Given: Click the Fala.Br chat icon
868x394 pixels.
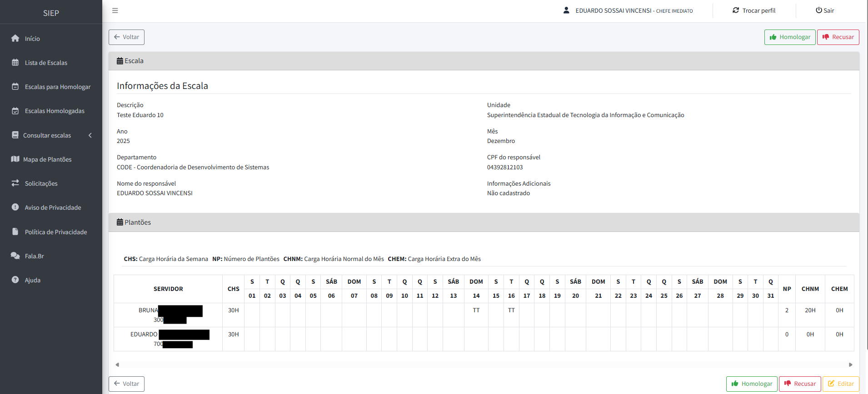Looking at the screenshot, I should tap(15, 256).
